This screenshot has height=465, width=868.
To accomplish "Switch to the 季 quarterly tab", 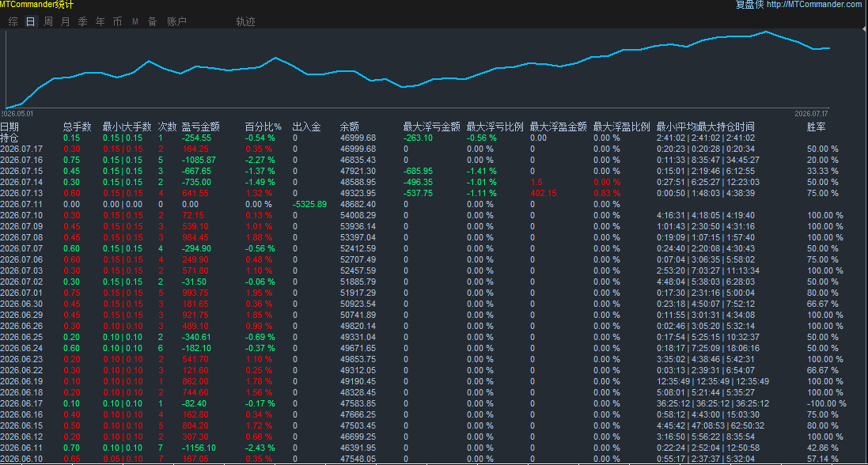I will (82, 21).
